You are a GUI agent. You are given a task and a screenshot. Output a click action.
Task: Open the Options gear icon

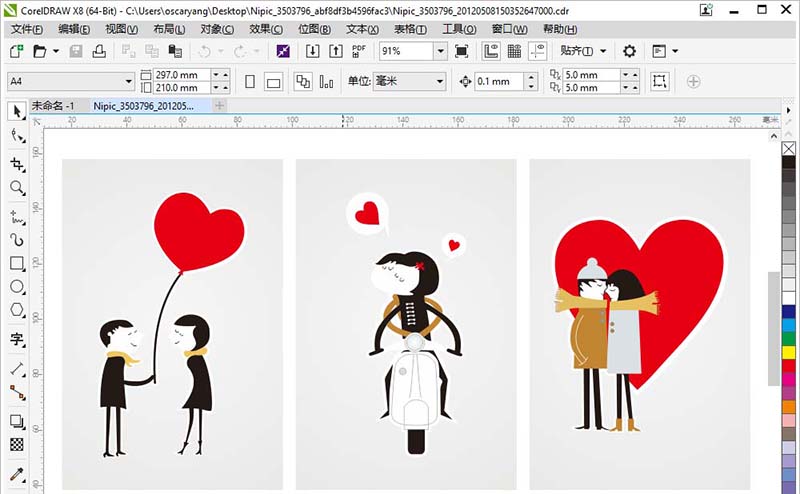[x=629, y=51]
